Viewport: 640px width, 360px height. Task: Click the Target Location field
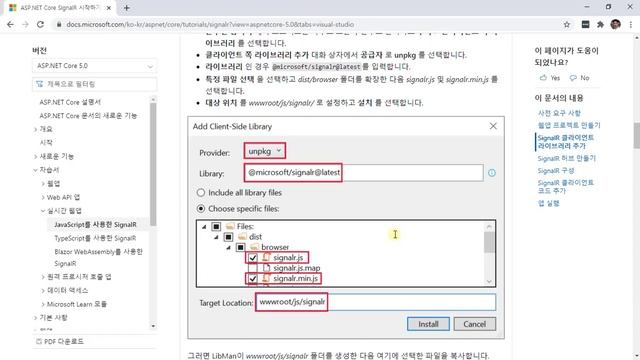(x=376, y=302)
